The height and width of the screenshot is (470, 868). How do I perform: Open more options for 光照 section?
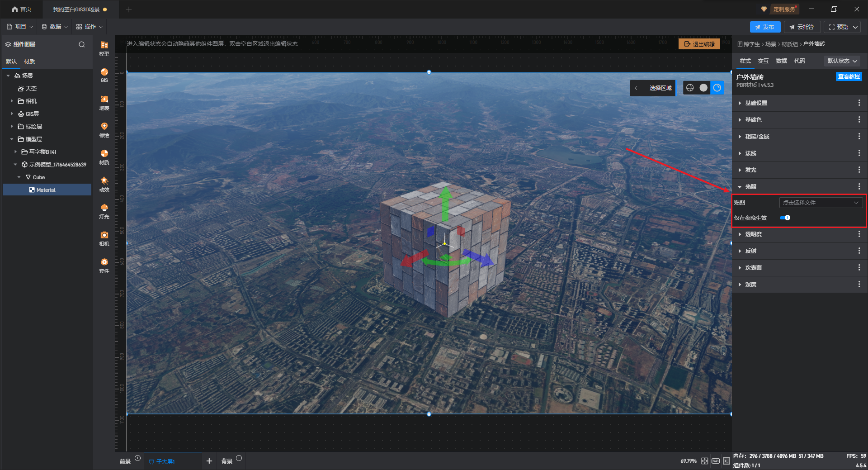point(859,186)
